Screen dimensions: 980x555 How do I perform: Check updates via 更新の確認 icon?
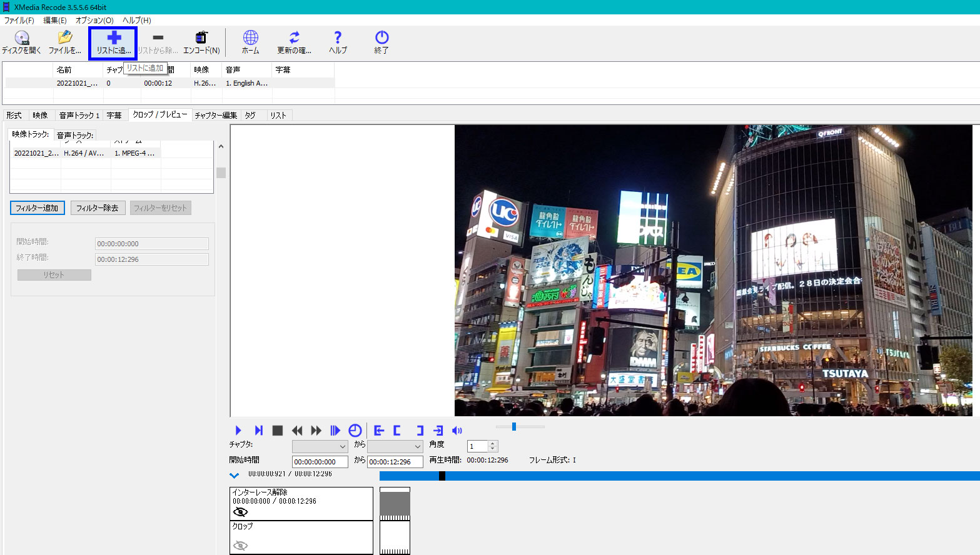click(294, 42)
